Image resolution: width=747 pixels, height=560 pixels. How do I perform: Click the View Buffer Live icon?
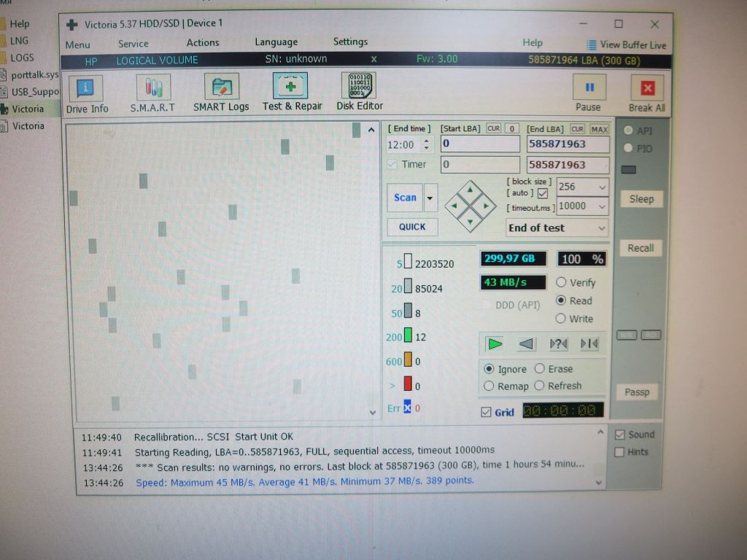[x=592, y=45]
